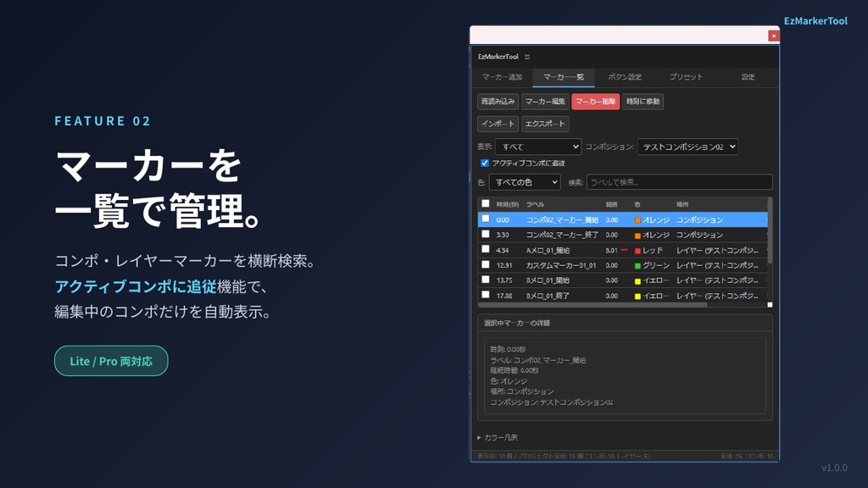The image size is (868, 488).
Task: Open the すべての色 color filter dropdown
Action: coord(525,182)
